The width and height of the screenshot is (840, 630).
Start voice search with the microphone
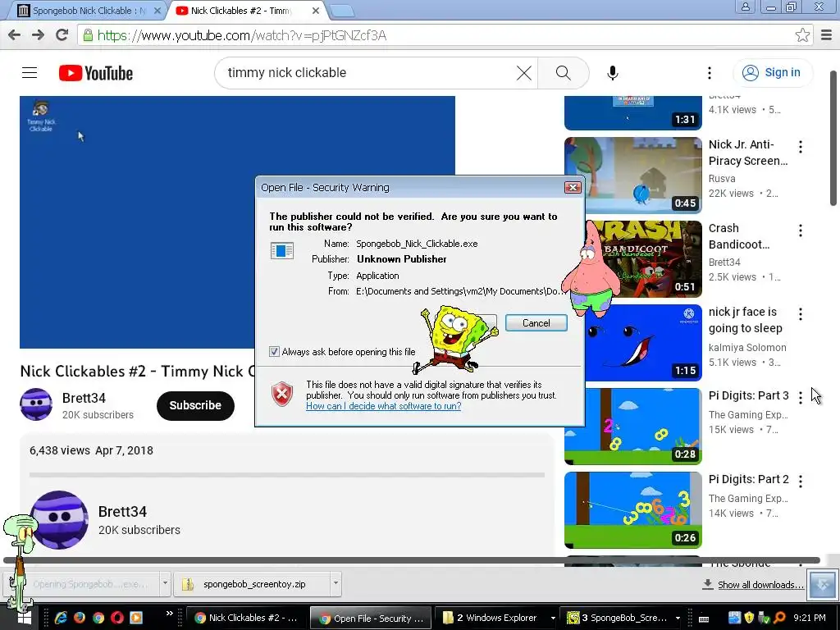pyautogui.click(x=612, y=73)
